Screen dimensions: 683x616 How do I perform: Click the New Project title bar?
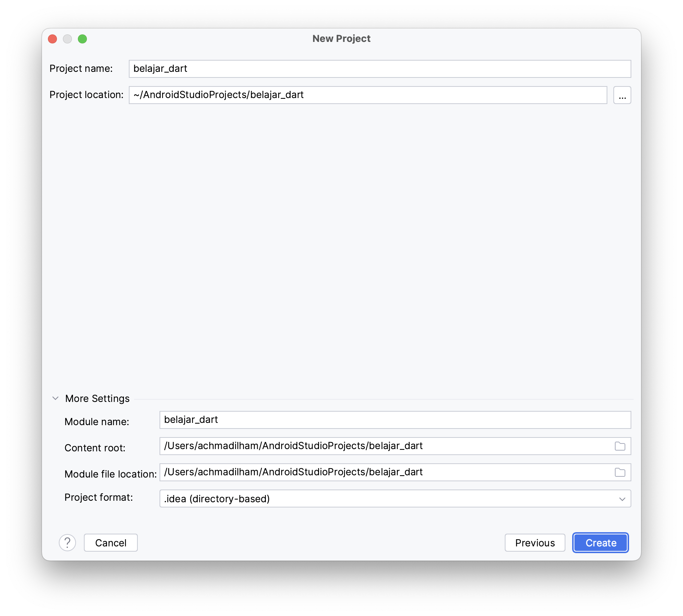pyautogui.click(x=341, y=39)
